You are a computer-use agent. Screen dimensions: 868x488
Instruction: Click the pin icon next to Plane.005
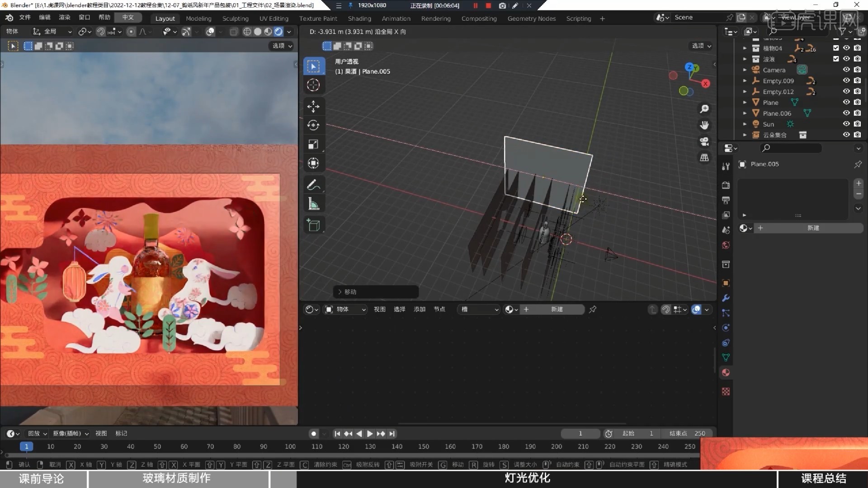tap(858, 164)
